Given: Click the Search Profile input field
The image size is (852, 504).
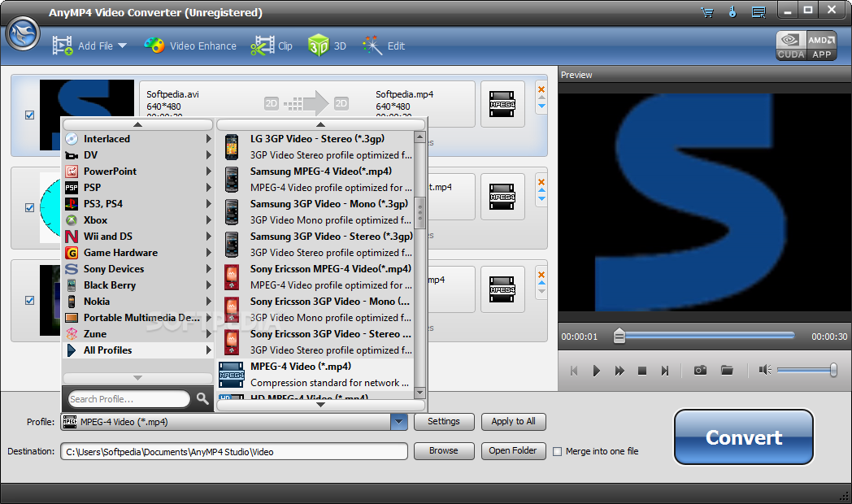Looking at the screenshot, I should coord(129,399).
